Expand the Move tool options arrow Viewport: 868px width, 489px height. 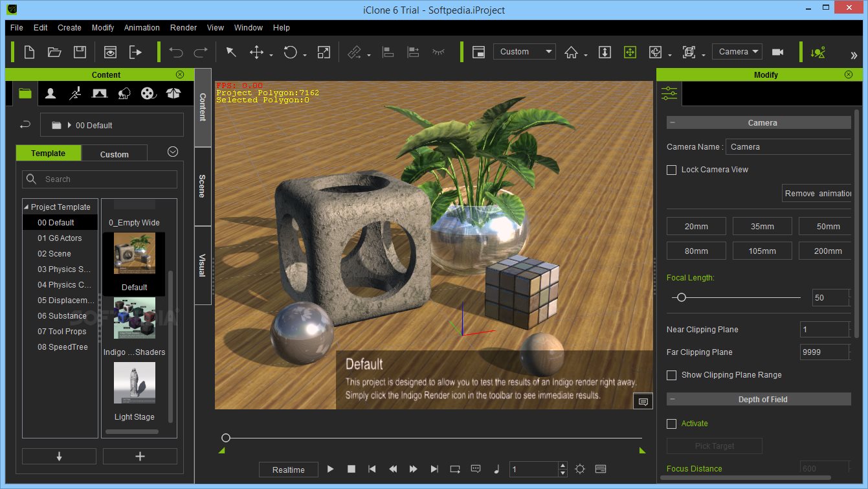[271, 55]
